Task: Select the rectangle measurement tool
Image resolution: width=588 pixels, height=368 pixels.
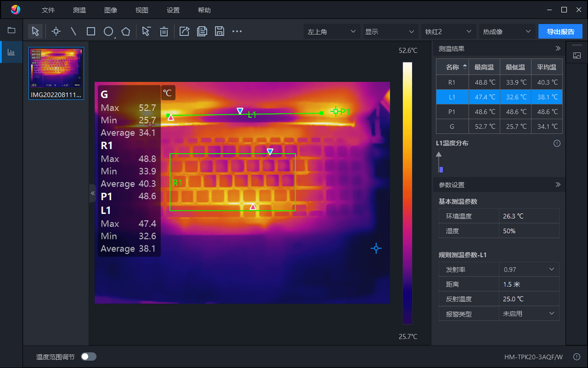Action: [x=91, y=31]
